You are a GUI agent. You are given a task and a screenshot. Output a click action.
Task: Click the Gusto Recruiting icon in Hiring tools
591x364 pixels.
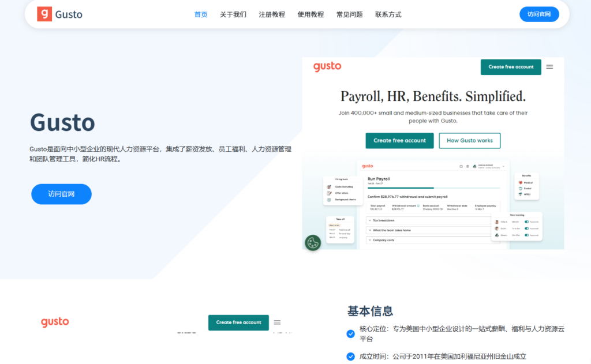tap(329, 187)
